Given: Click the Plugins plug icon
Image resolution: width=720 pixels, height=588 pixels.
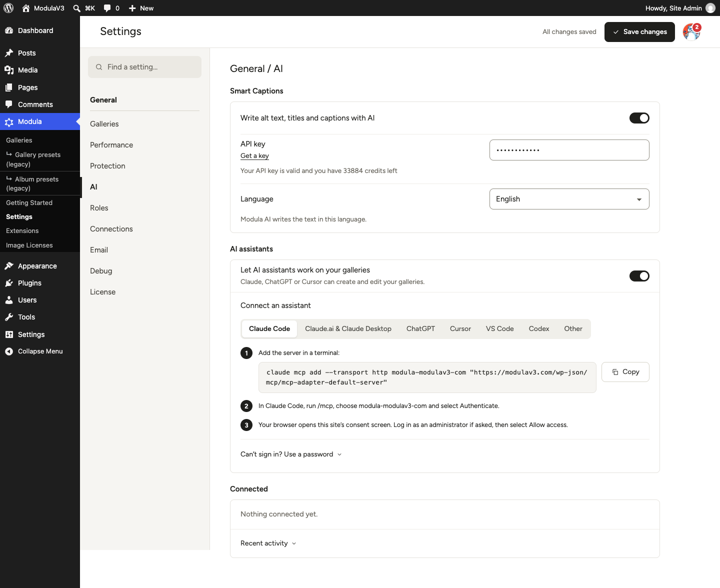Looking at the screenshot, I should [9, 283].
